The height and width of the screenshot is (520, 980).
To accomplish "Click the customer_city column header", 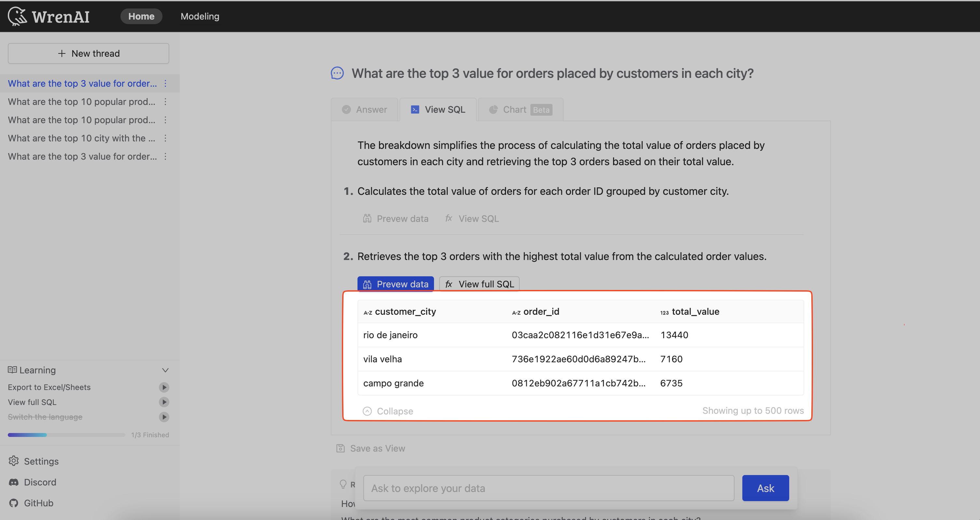I will (x=431, y=312).
